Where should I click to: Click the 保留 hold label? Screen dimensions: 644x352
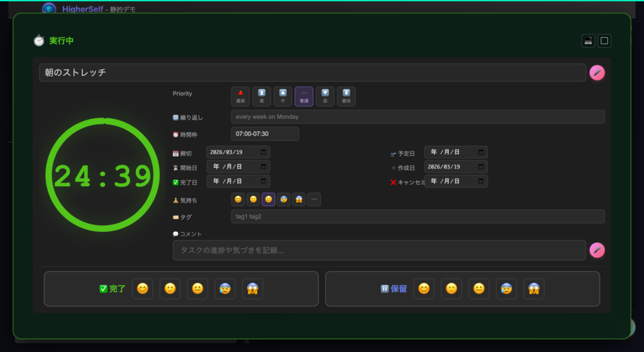click(x=394, y=289)
